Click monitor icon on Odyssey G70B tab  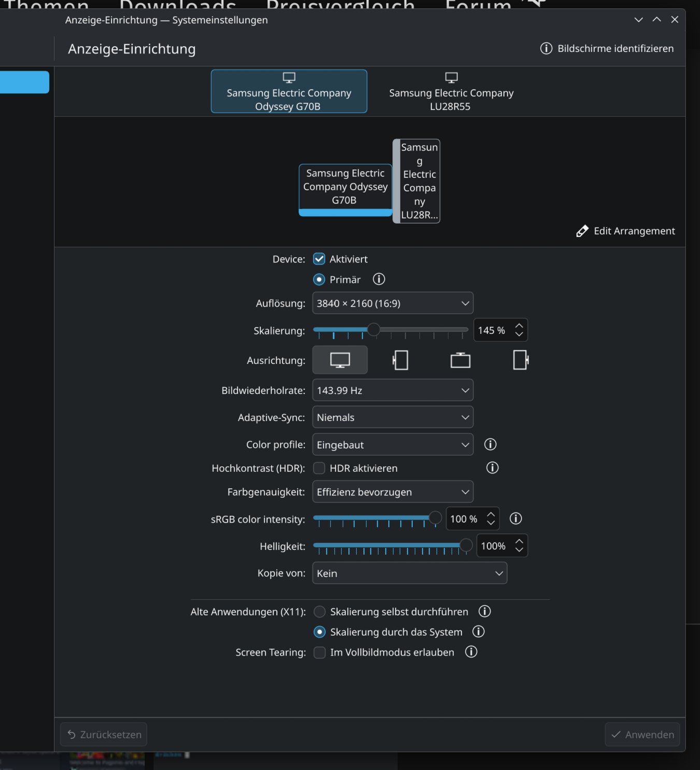point(289,78)
